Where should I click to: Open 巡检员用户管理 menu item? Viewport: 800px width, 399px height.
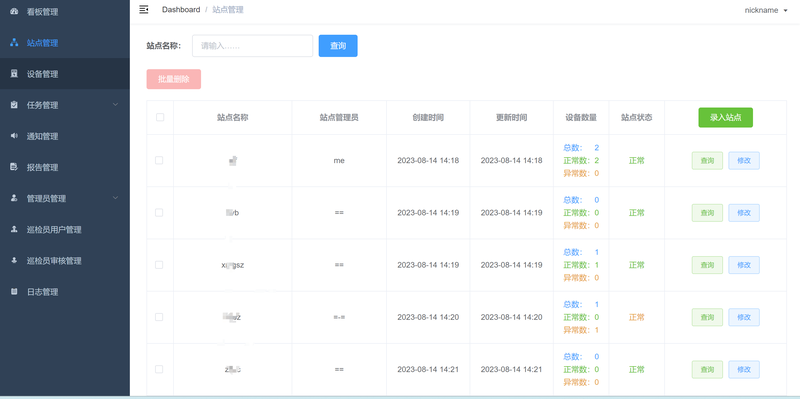(x=65, y=230)
